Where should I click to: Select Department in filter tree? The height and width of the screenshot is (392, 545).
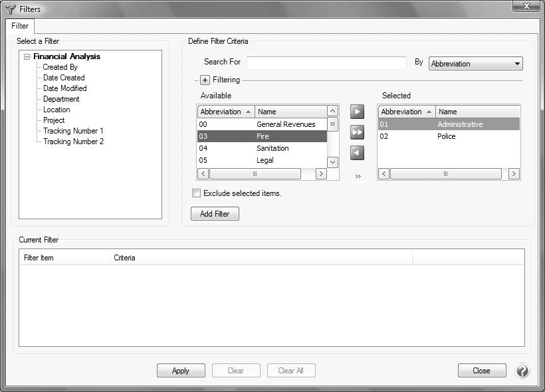(61, 99)
